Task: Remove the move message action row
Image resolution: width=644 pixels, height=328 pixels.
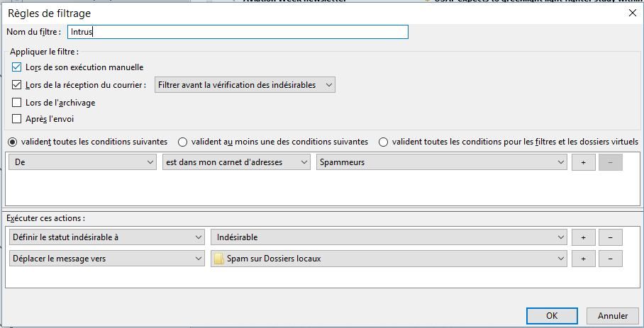Action: [x=610, y=259]
